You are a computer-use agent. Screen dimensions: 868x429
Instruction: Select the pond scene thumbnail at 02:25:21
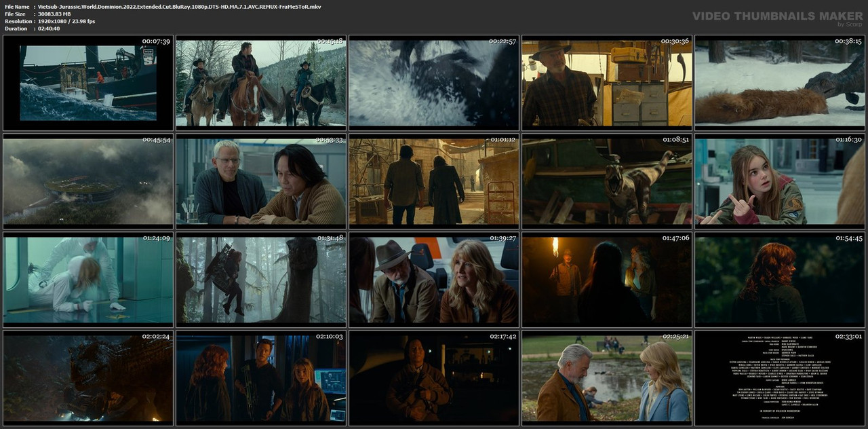607,377
